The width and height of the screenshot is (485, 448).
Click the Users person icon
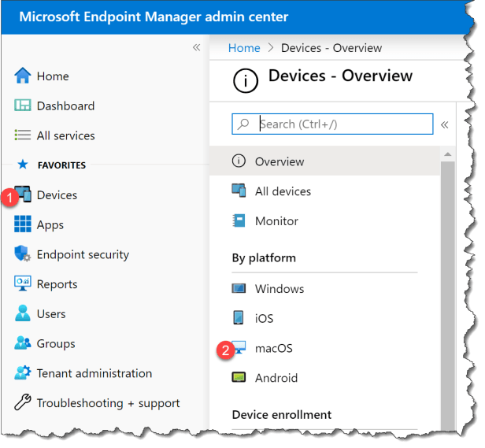(23, 313)
